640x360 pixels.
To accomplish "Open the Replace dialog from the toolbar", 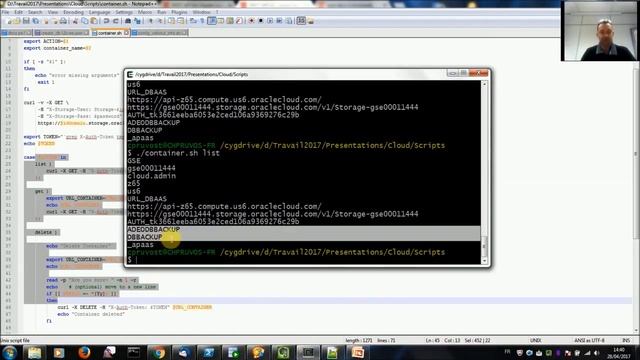I will pos(137,21).
